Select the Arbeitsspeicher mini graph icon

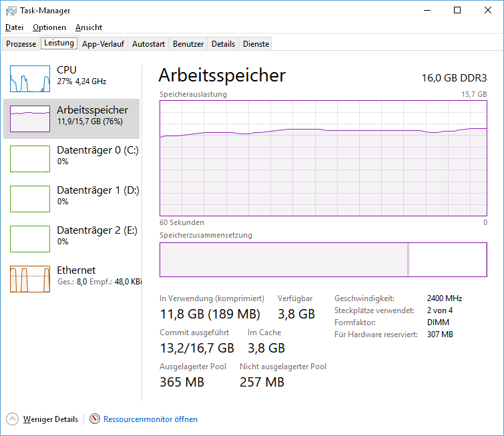(30, 119)
